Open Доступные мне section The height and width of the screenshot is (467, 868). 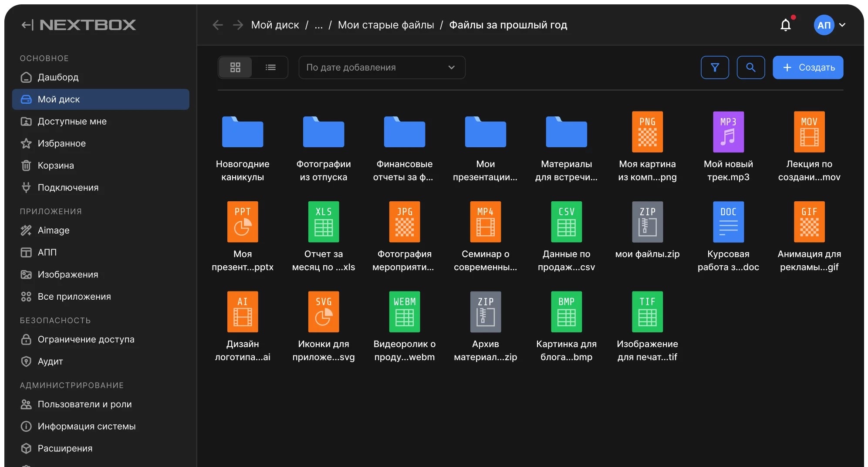(101, 121)
